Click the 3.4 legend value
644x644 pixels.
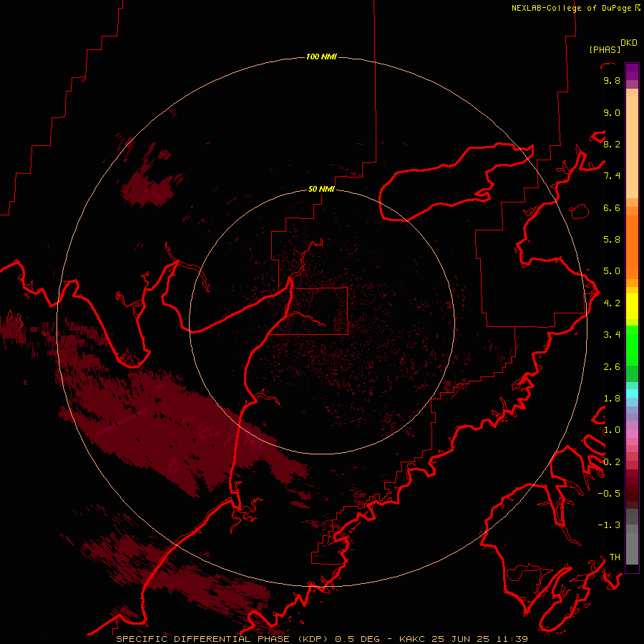pos(612,335)
